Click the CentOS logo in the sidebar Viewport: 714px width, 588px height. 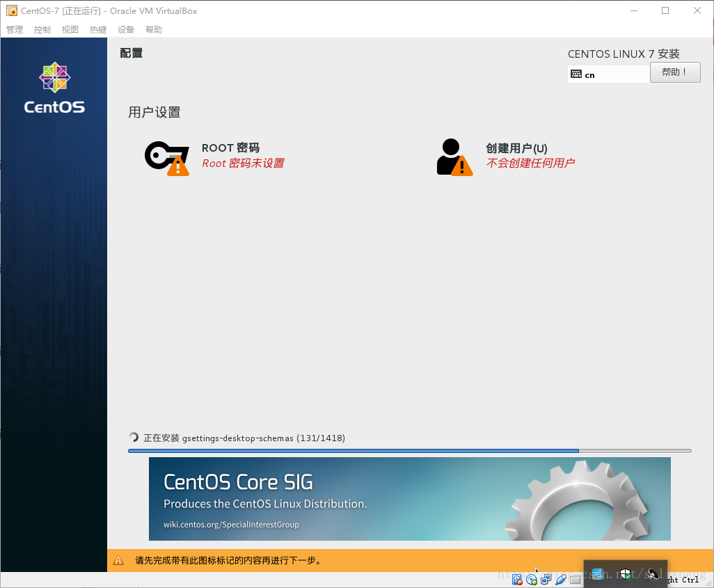(55, 88)
